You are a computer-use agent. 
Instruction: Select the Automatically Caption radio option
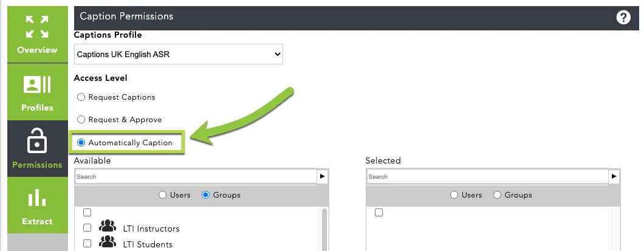pos(81,143)
